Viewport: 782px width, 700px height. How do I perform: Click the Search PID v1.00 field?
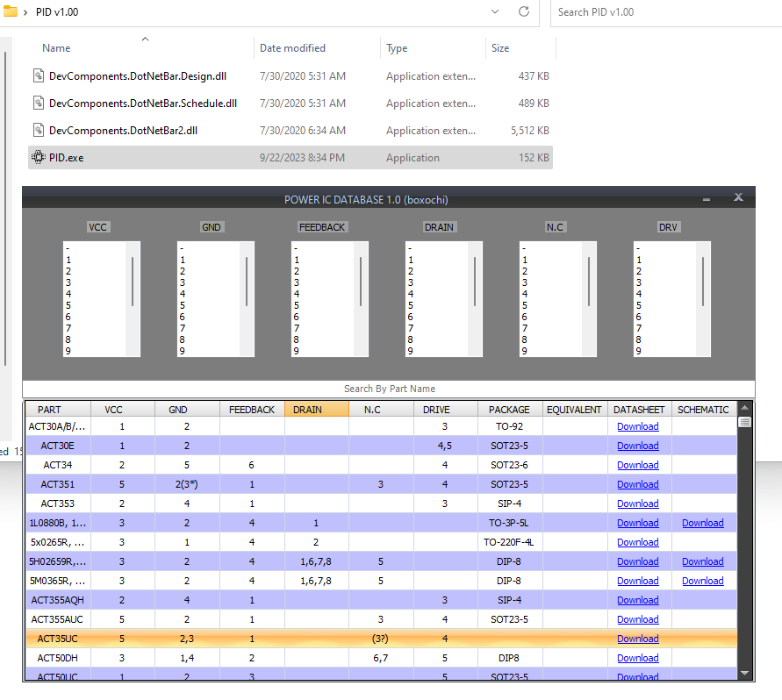[x=666, y=12]
